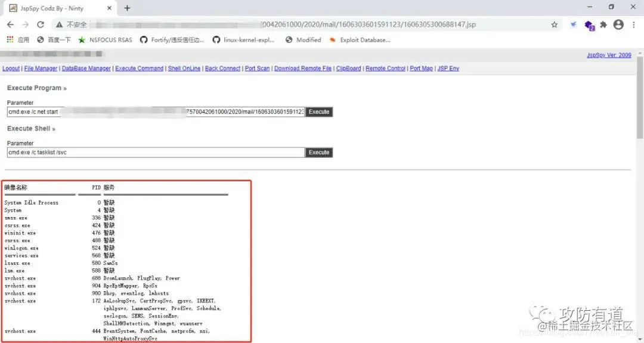Viewport: 644px width, 343px height.
Task: Open the NSFOCUS RSAS bookmark
Action: [x=106, y=40]
